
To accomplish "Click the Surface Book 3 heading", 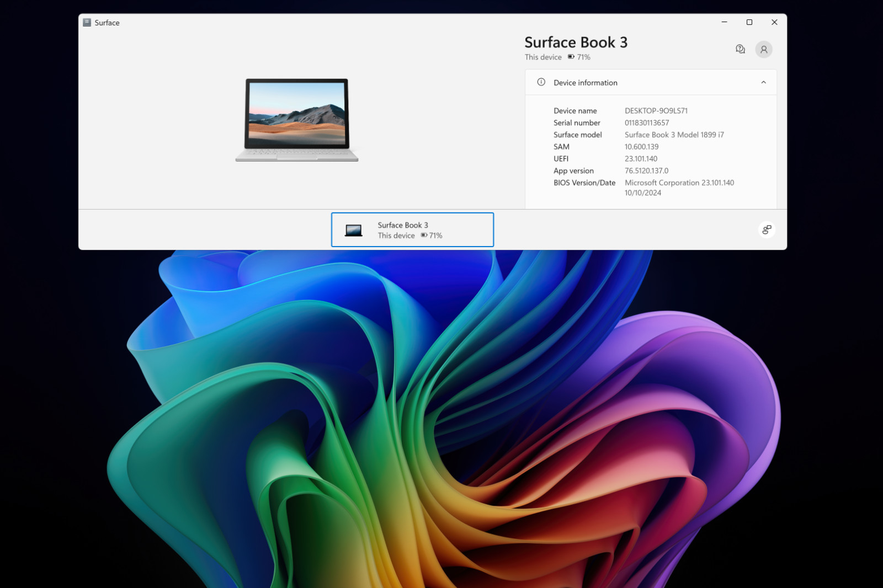I will point(576,42).
